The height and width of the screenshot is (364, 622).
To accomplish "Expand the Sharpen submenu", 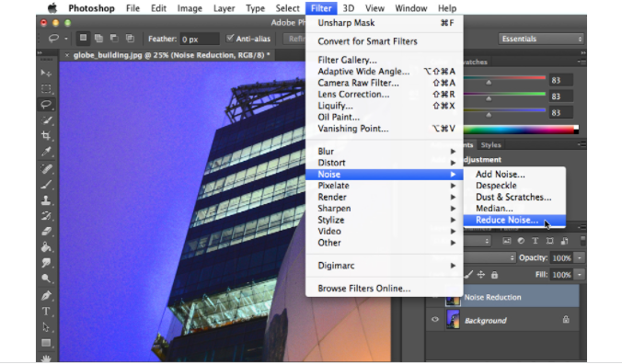I will coord(384,209).
